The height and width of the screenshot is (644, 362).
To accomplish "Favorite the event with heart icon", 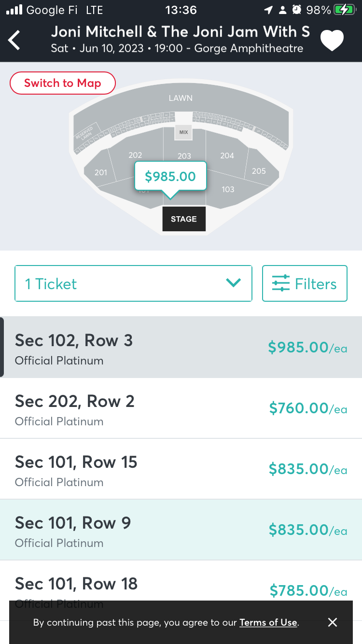I will tap(332, 41).
